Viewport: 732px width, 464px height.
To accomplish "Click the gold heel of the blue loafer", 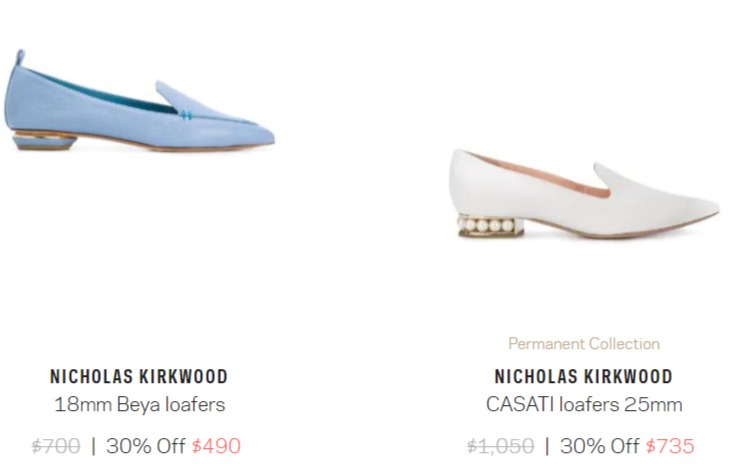I will tap(43, 141).
